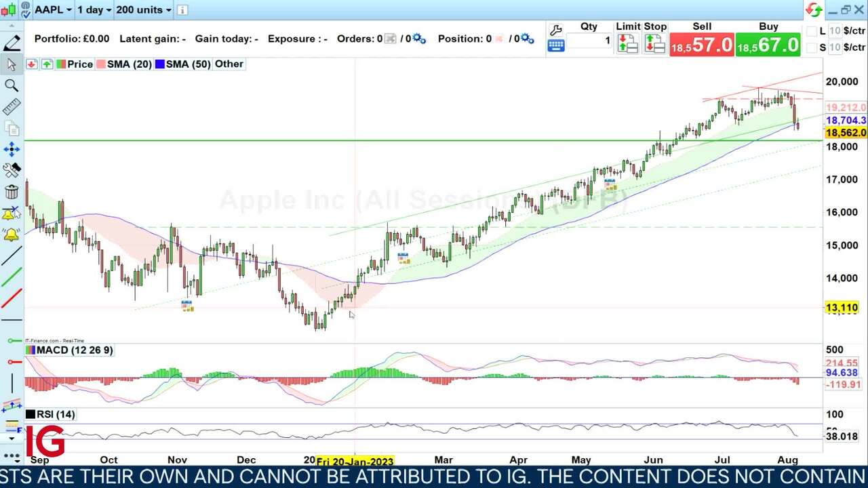Click the Portfolio: £0.00 value
Viewport: 868px width, 488px height.
point(72,39)
